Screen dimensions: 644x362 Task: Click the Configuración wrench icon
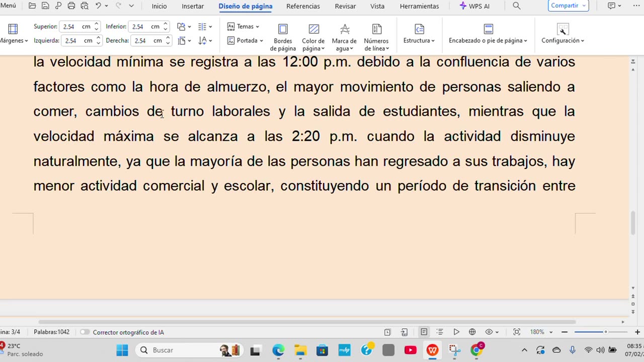click(x=563, y=29)
